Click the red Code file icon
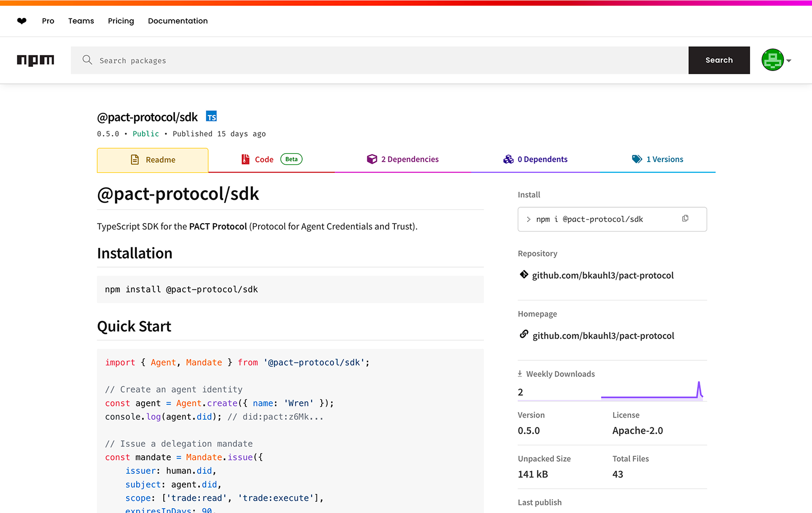Screen dimensions: 812x513 245,159
